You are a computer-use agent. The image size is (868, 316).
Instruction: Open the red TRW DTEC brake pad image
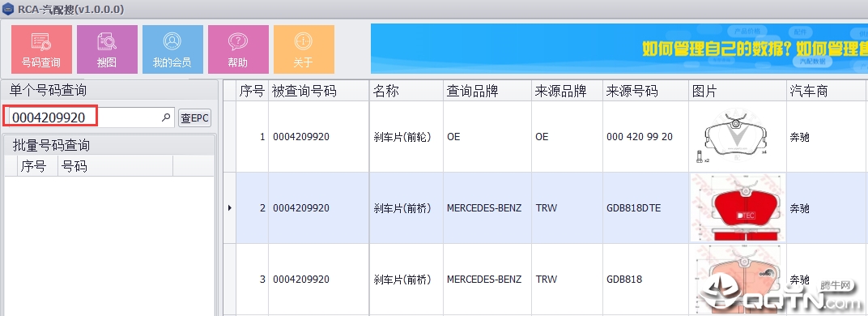738,208
